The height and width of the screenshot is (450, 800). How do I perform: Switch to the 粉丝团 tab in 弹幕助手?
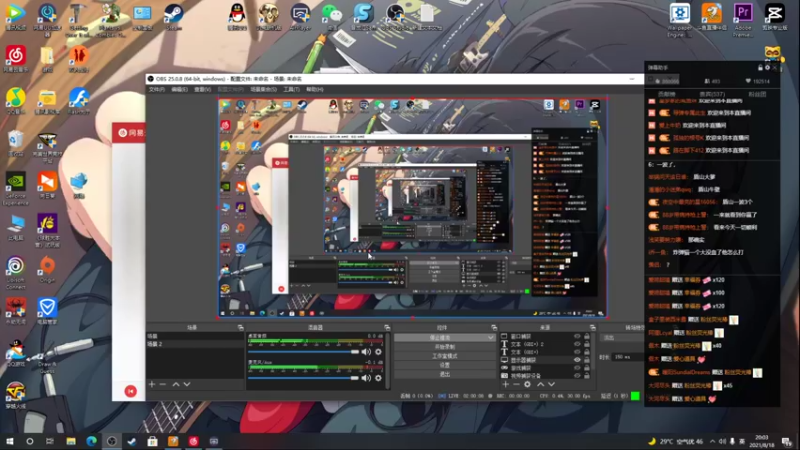coord(757,94)
